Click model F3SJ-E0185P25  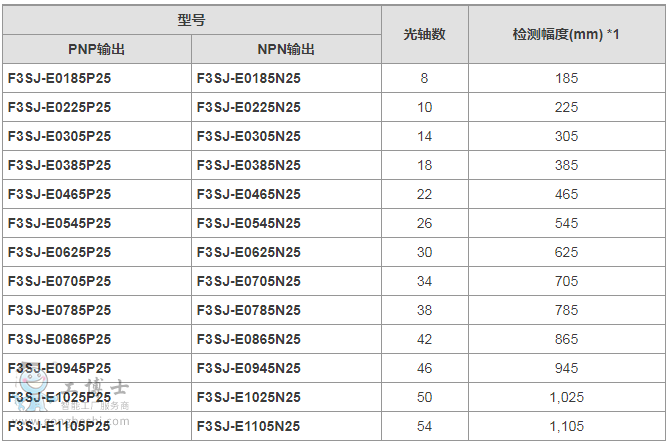[x=59, y=77]
